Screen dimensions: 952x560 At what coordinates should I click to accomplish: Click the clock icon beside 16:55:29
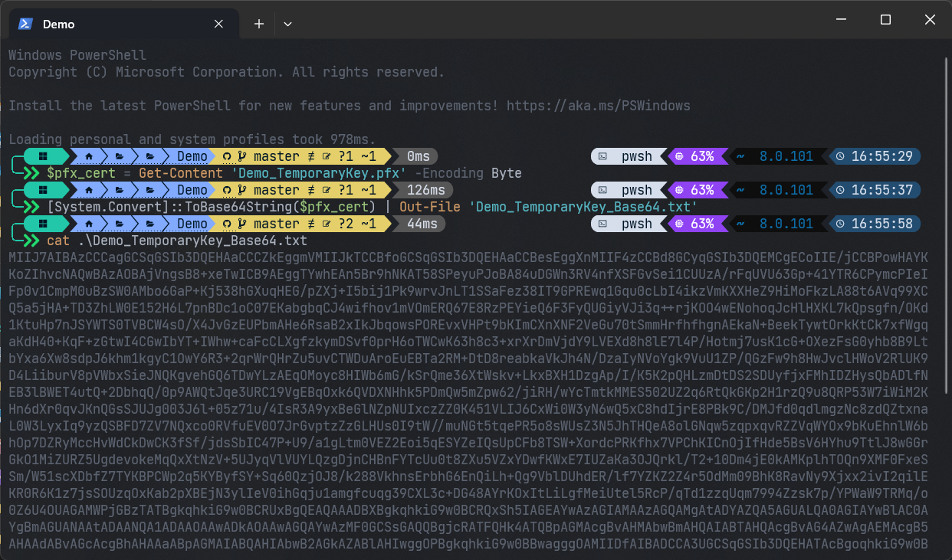coord(840,156)
